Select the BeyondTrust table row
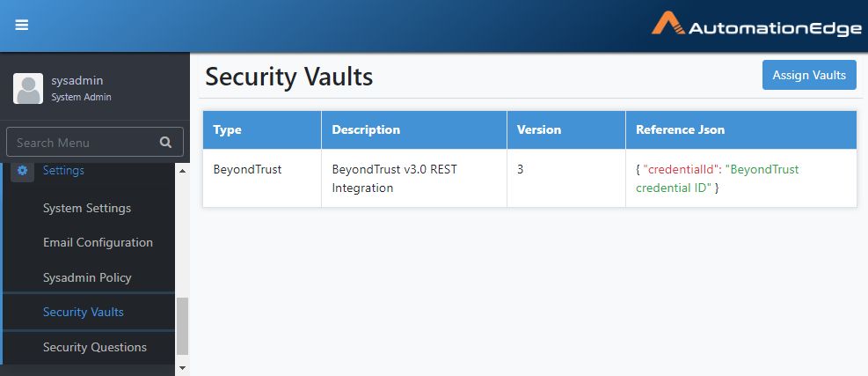 point(529,178)
